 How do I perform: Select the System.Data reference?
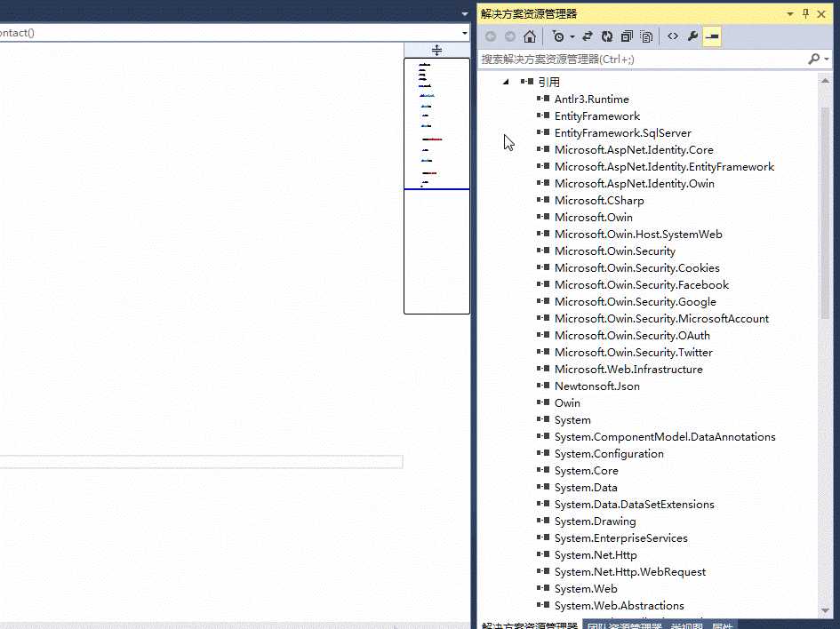[586, 487]
